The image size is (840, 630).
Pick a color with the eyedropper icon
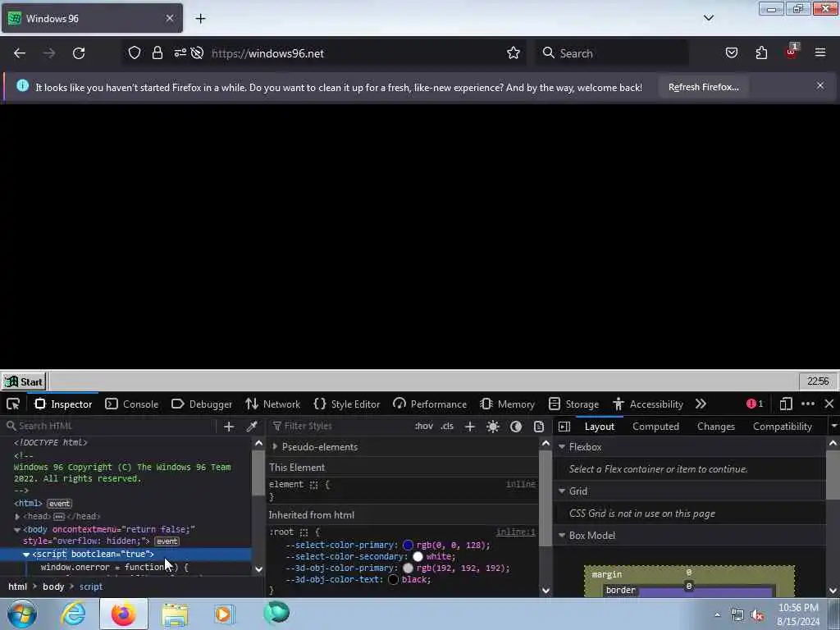click(x=252, y=427)
